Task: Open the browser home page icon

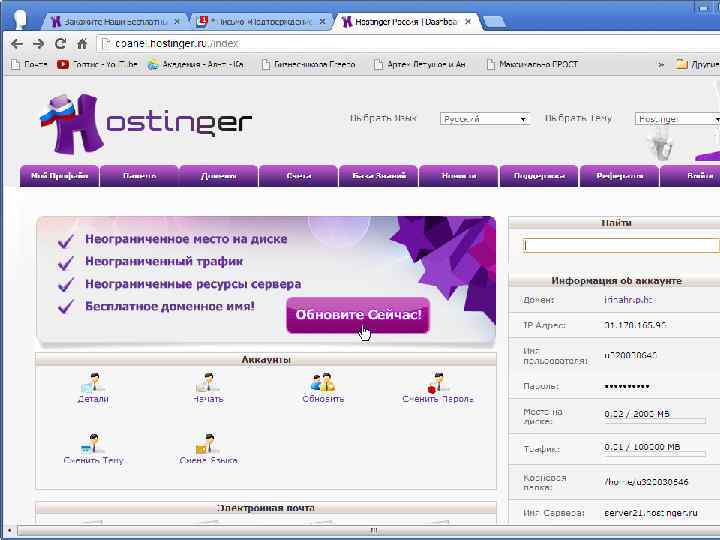Action: pos(82,44)
